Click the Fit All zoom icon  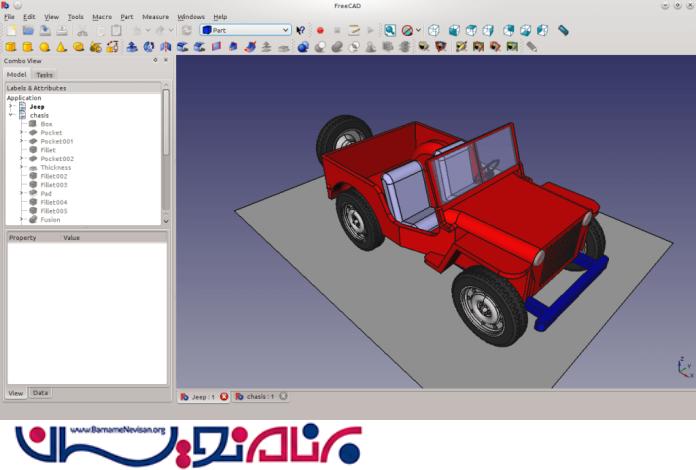pyautogui.click(x=390, y=31)
